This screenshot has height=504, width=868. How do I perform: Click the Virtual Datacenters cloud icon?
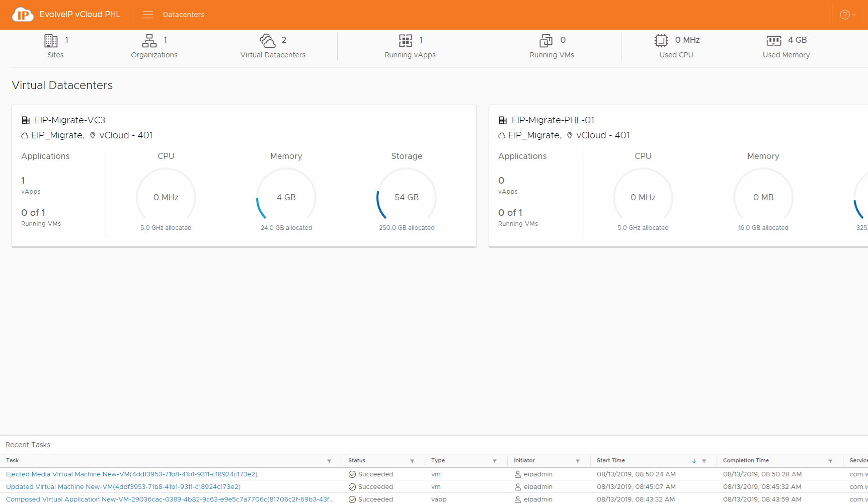pyautogui.click(x=267, y=40)
